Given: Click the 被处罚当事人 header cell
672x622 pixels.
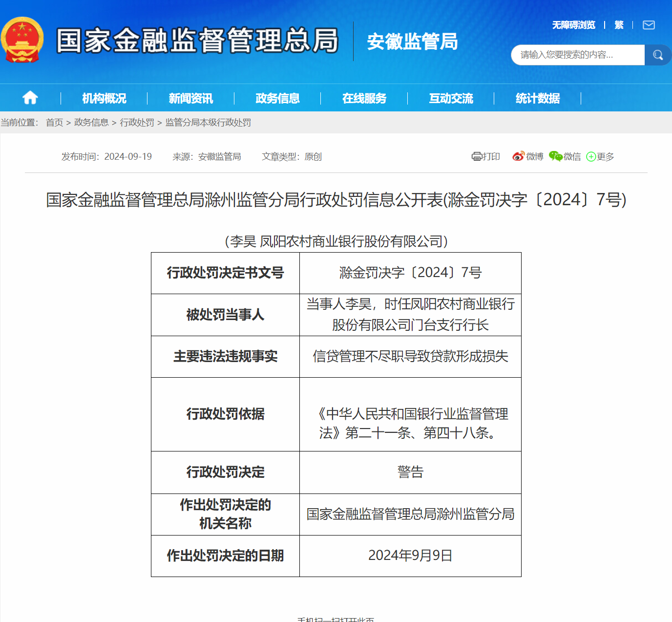Looking at the screenshot, I should (225, 315).
